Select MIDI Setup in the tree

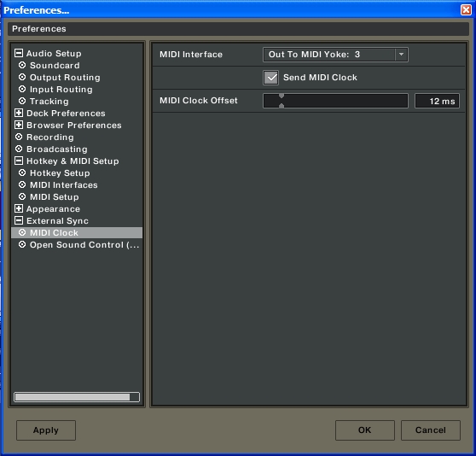[55, 197]
